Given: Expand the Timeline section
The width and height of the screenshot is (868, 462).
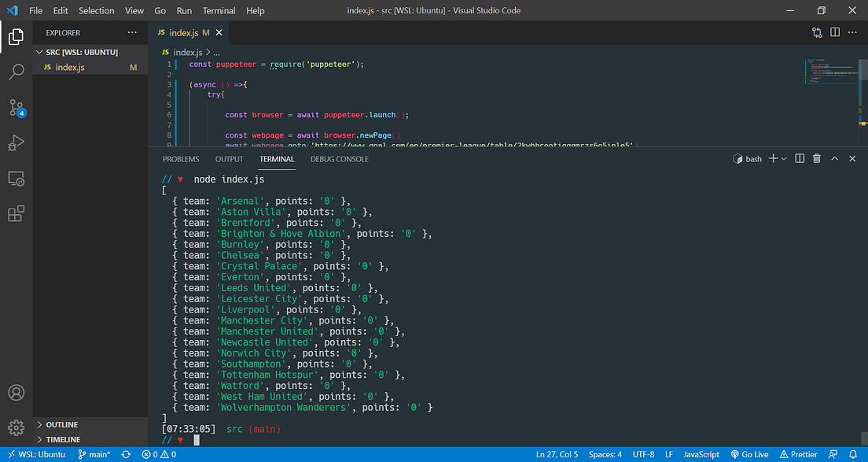Looking at the screenshot, I should coord(90,440).
